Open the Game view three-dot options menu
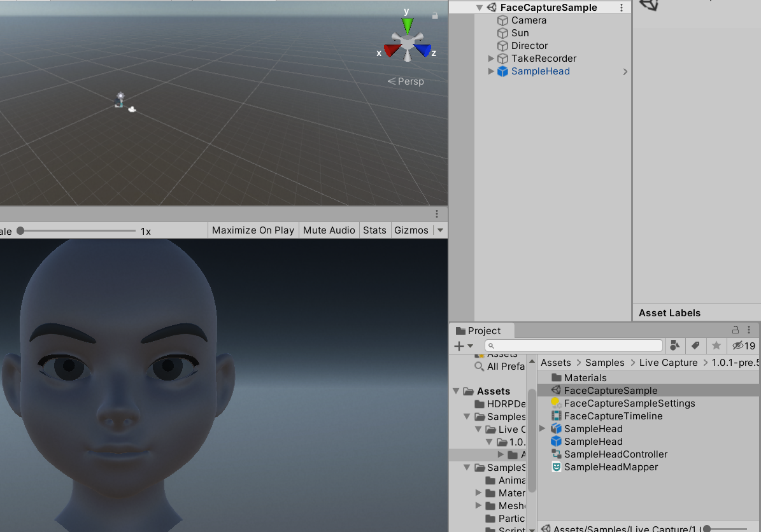This screenshot has height=532, width=761. click(x=437, y=214)
